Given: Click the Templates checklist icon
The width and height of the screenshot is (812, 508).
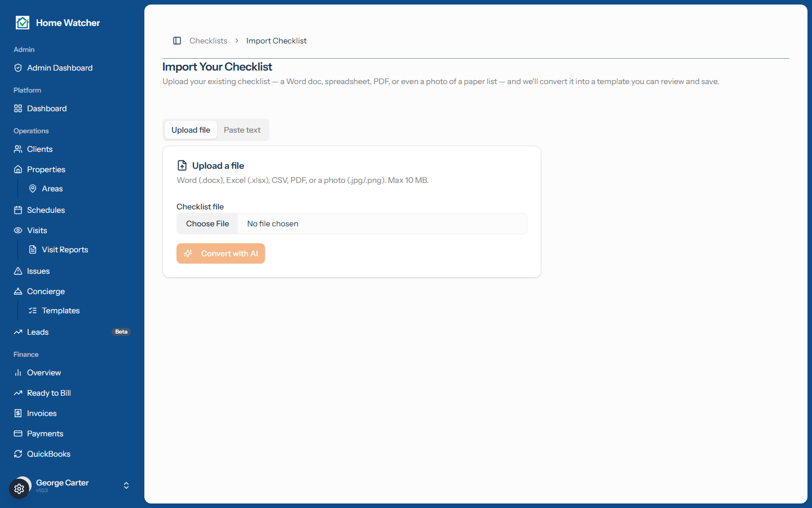Looking at the screenshot, I should (33, 310).
